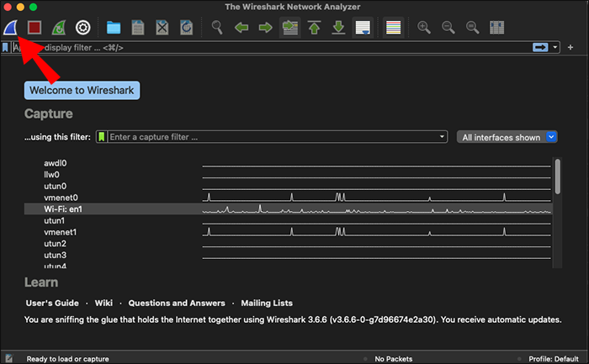The width and height of the screenshot is (589, 364).
Task: Select the Wi-Fi: en1 interface
Action: point(62,208)
